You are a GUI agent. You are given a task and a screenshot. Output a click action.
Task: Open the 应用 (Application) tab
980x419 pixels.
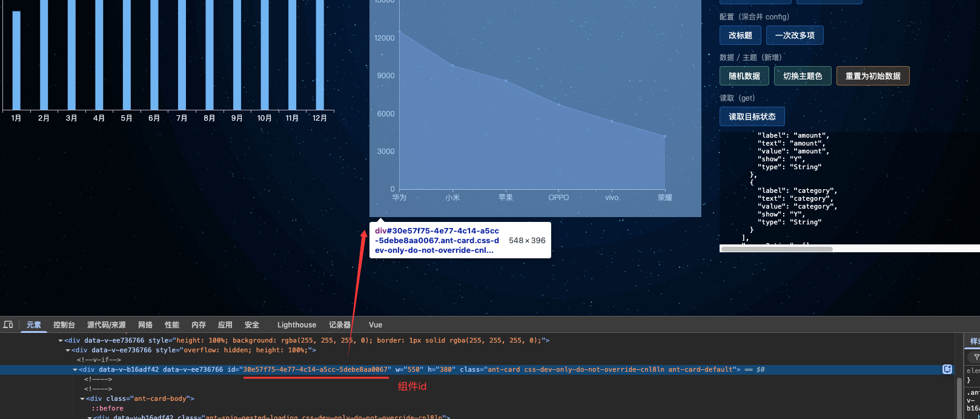click(x=225, y=324)
